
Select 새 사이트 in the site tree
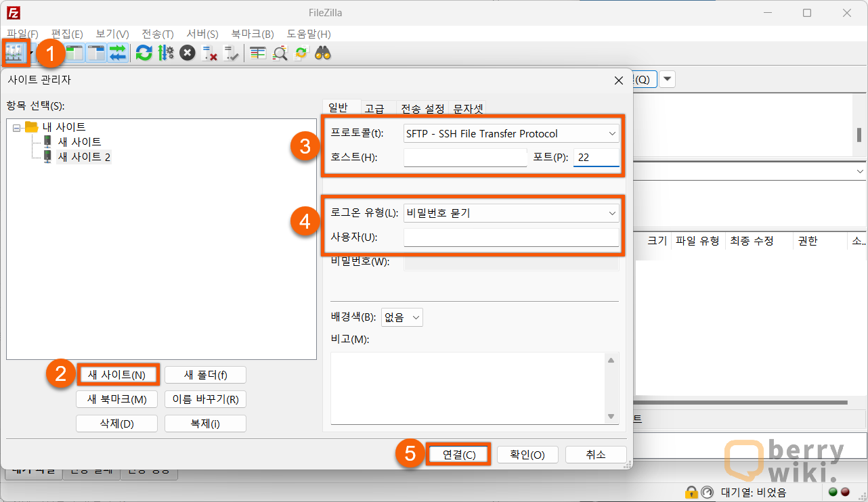pyautogui.click(x=79, y=141)
